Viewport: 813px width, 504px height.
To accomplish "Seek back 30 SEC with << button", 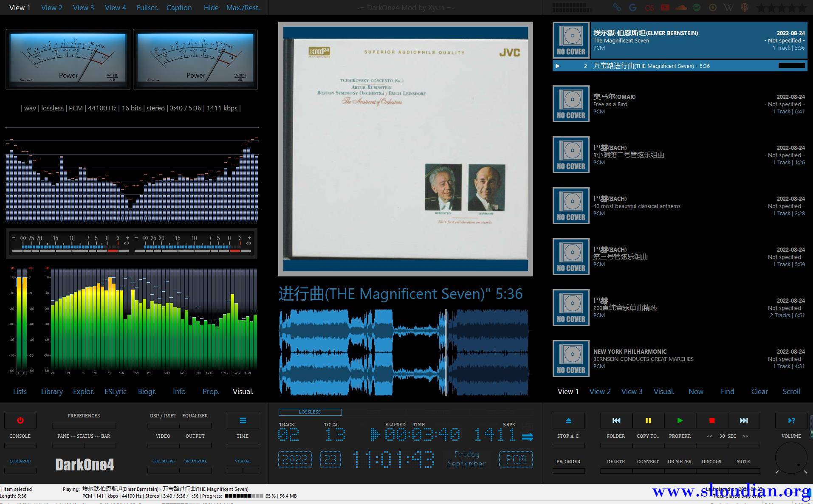I will 710,436.
